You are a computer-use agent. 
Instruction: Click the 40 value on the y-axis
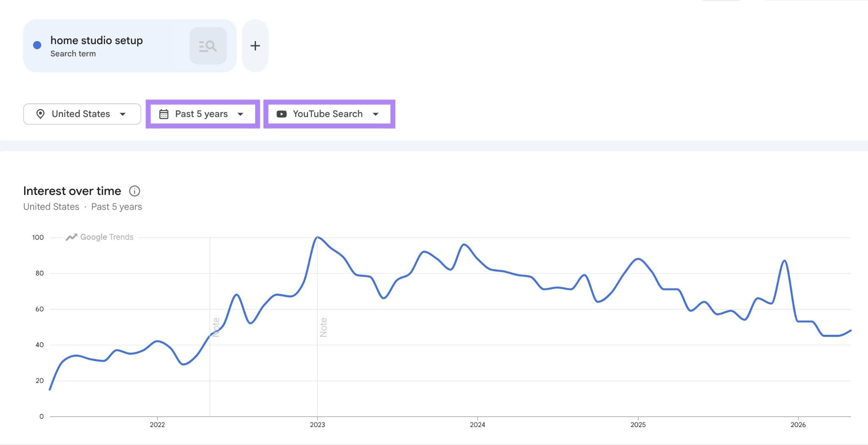click(39, 345)
